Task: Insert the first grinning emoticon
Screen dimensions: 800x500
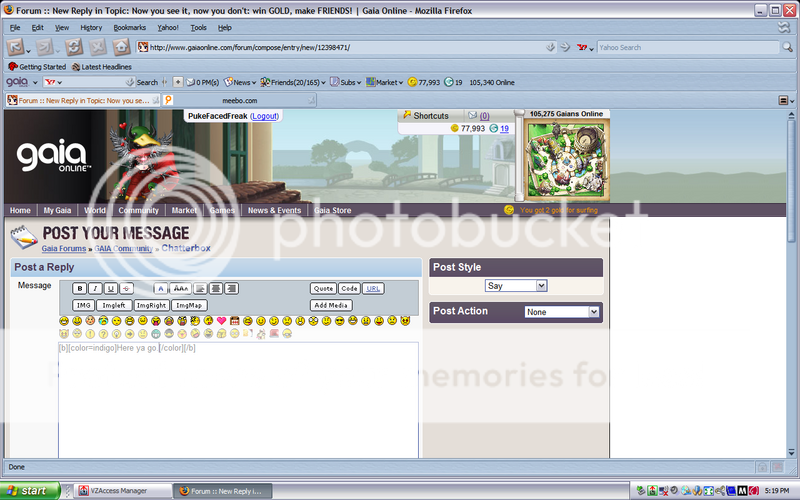Action: pyautogui.click(x=64, y=320)
